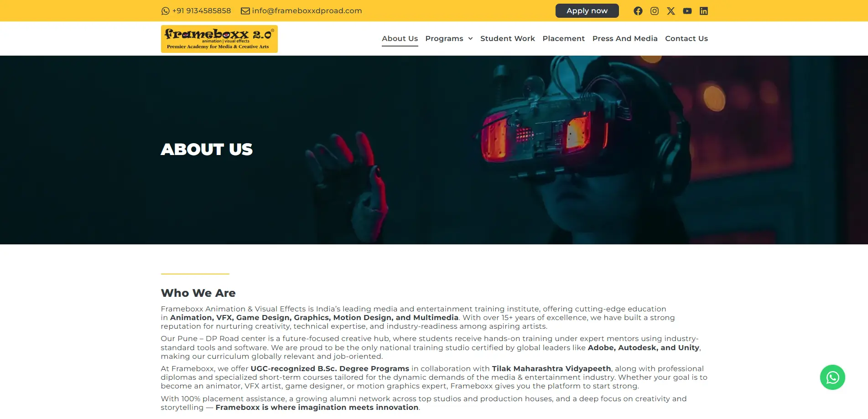The image size is (868, 419).
Task: Open the Programs menu item
Action: pyautogui.click(x=444, y=39)
